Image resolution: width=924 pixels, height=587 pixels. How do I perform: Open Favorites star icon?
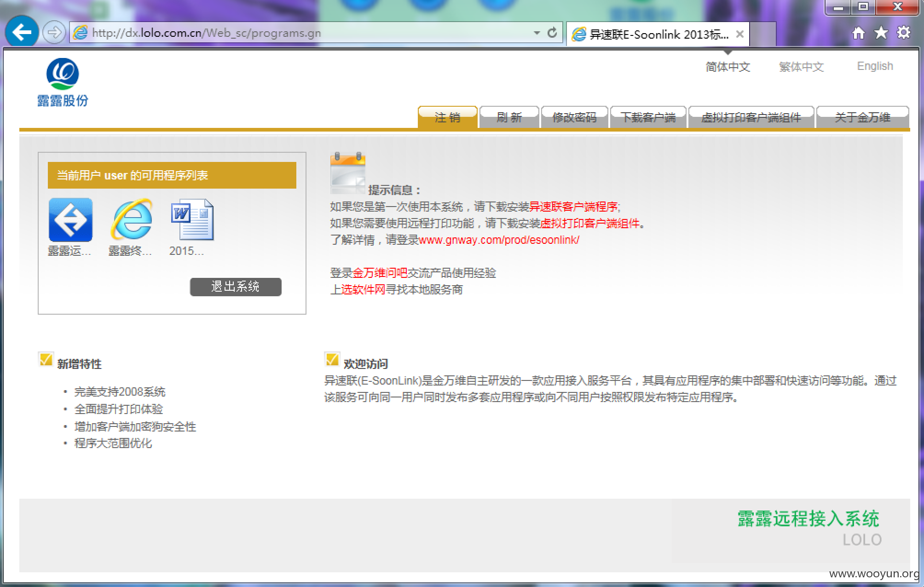pyautogui.click(x=881, y=33)
